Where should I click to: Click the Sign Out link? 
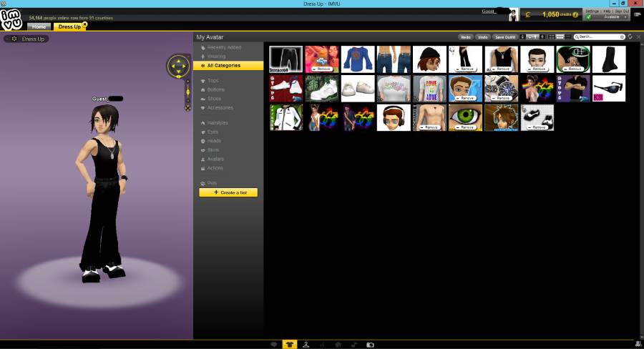pyautogui.click(x=623, y=11)
